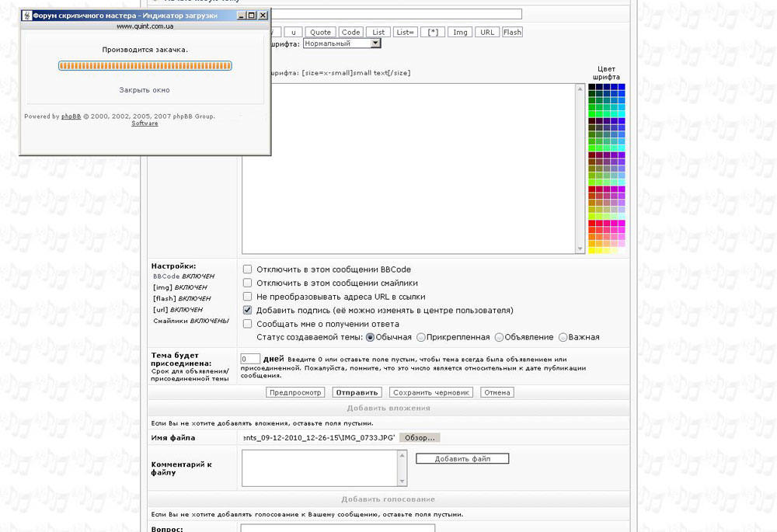Click the [*] list item button
The image size is (777, 532).
click(432, 33)
